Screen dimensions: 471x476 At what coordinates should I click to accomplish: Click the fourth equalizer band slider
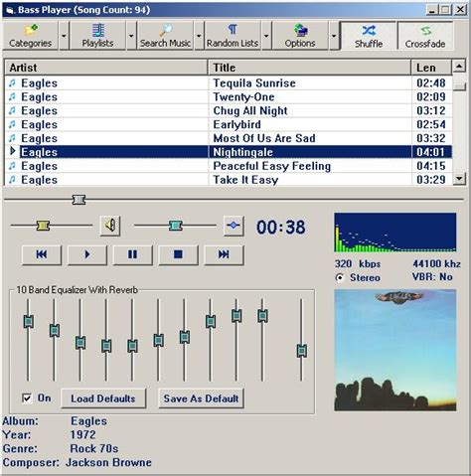106,346
